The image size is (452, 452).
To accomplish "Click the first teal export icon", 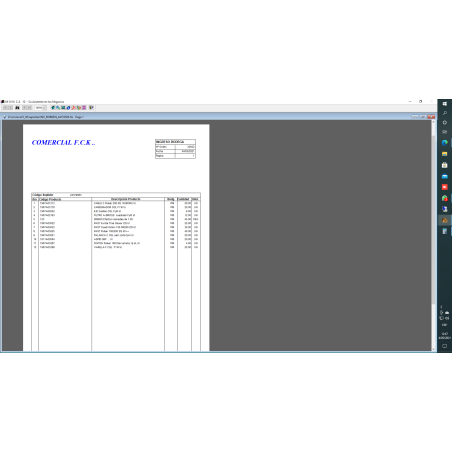I will (53, 108).
